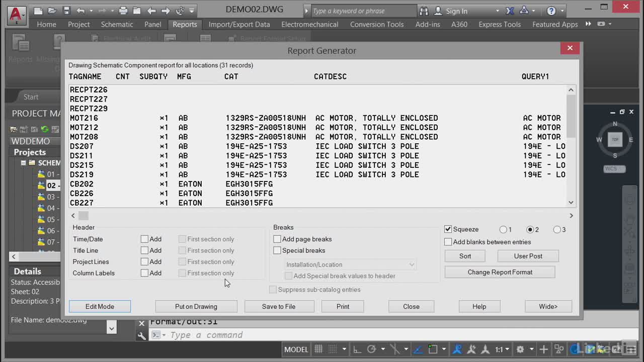Open the Autodesk Exchange X icon

click(510, 11)
